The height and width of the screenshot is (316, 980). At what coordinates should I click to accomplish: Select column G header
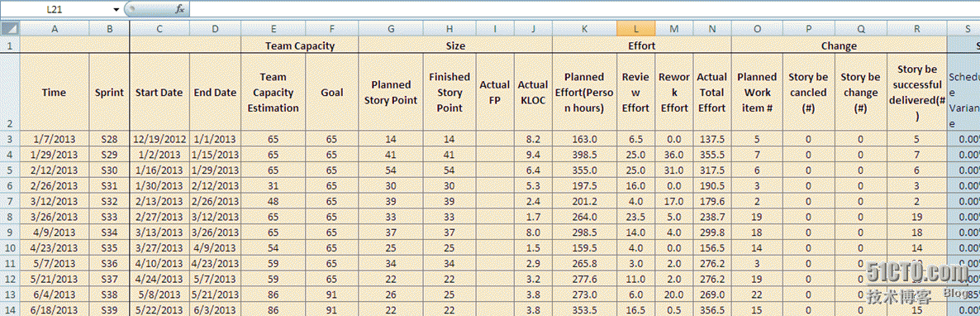coord(391,29)
